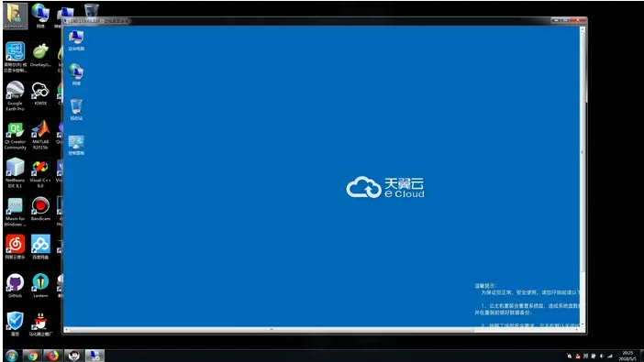Click the remote window horizontal scrollbar

(x=271, y=329)
